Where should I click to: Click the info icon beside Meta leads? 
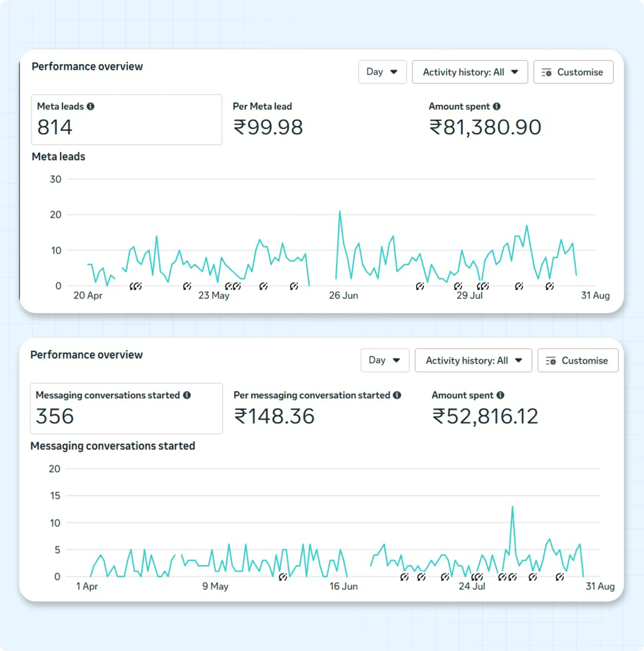(x=90, y=107)
